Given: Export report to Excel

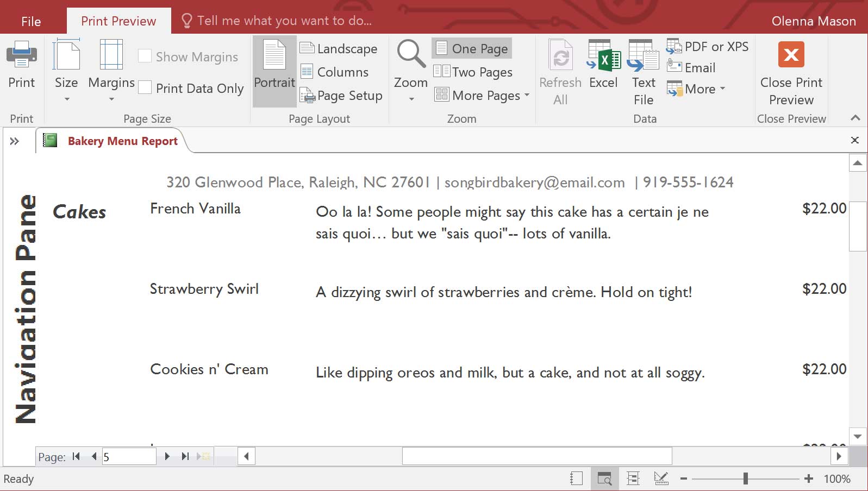Looking at the screenshot, I should [603, 65].
